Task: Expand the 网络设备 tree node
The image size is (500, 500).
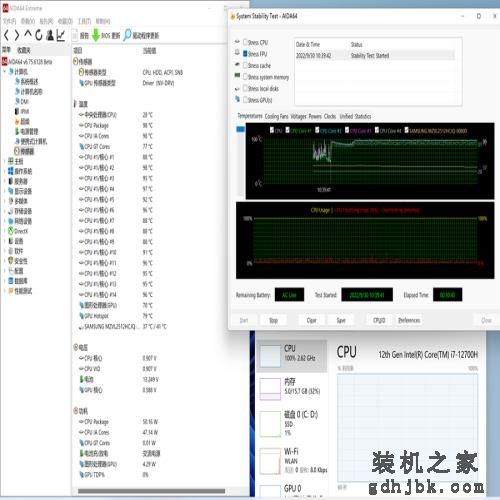Action: [x=5, y=221]
